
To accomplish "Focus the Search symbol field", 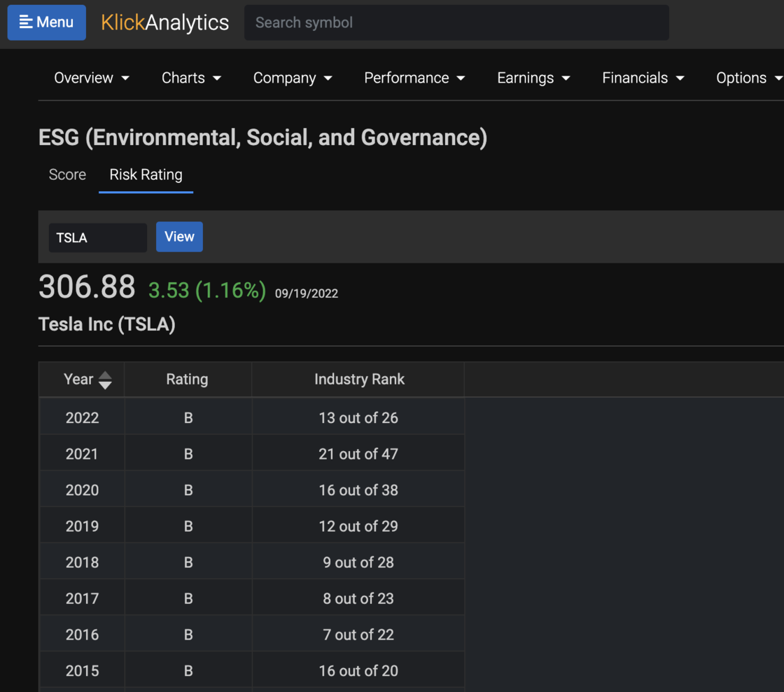I will click(x=456, y=22).
